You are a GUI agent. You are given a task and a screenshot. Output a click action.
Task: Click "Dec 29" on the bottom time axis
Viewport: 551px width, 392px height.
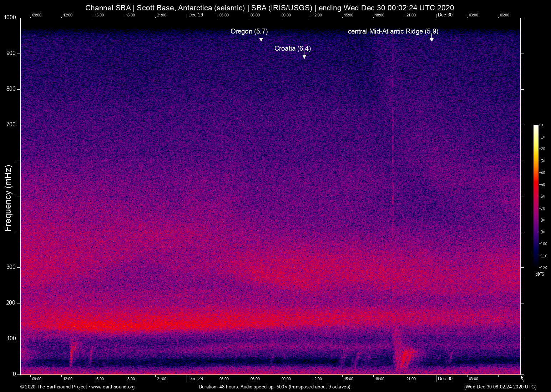tap(196, 379)
